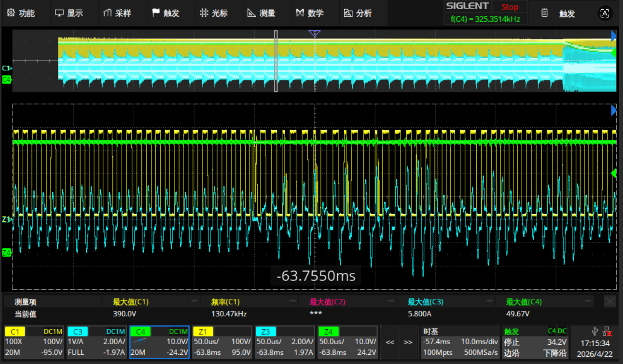Select the C1 channel info box

(x=34, y=342)
